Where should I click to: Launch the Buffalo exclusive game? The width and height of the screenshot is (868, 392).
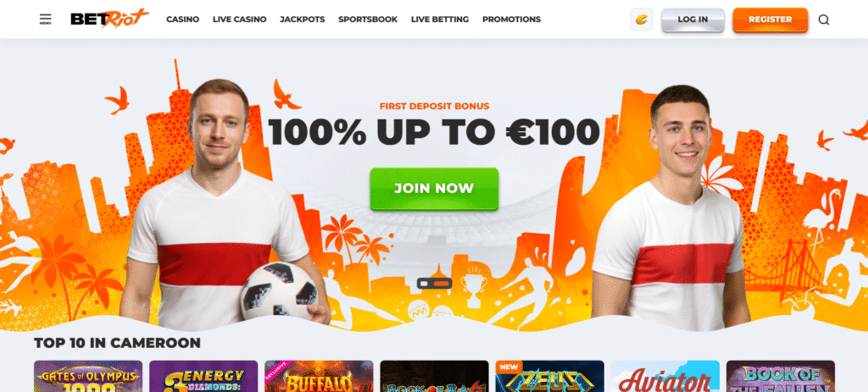[x=319, y=377]
